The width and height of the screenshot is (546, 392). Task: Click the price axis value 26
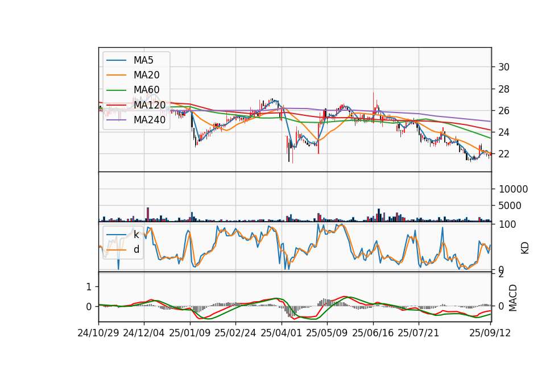click(504, 111)
